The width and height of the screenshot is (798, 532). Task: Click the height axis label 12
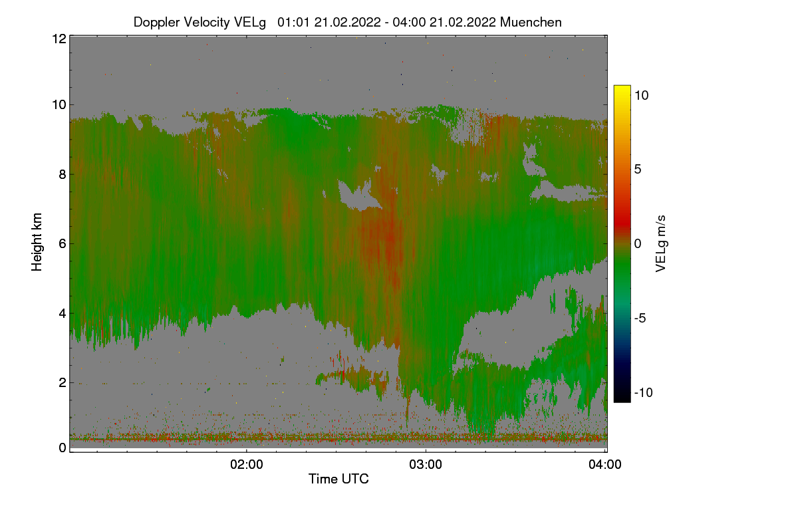point(58,39)
